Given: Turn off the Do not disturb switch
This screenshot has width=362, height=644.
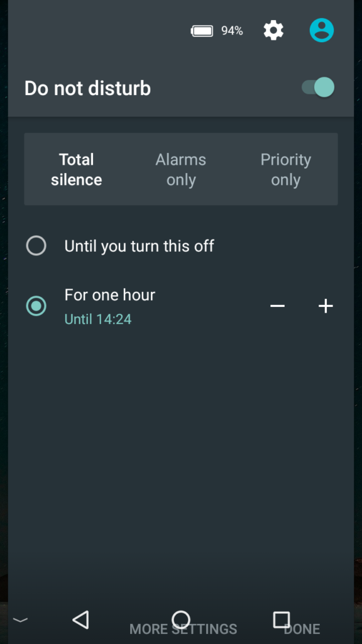Looking at the screenshot, I should pyautogui.click(x=318, y=87).
